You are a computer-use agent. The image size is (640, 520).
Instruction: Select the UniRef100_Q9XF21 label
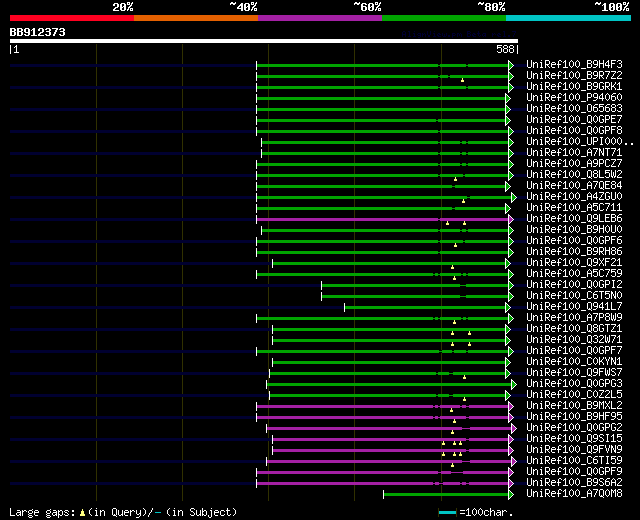click(x=574, y=263)
